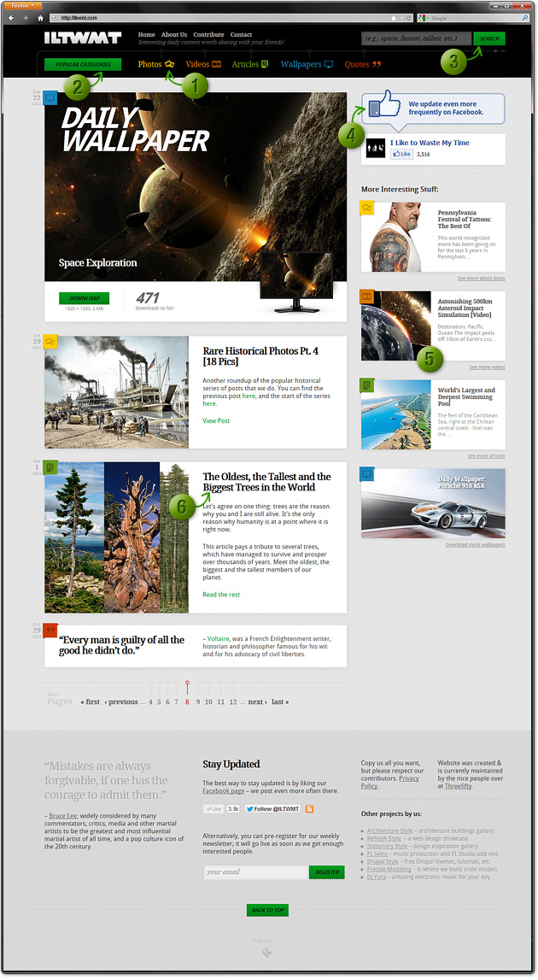Viewport: 538px width, 980px height.
Task: Click the yellow photos badge on Rare Historical Photos
Action: [50, 342]
